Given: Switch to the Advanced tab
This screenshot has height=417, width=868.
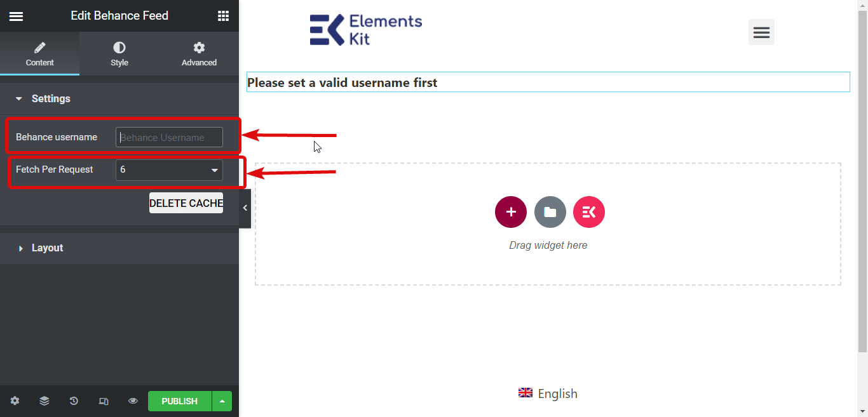Looking at the screenshot, I should click(199, 54).
